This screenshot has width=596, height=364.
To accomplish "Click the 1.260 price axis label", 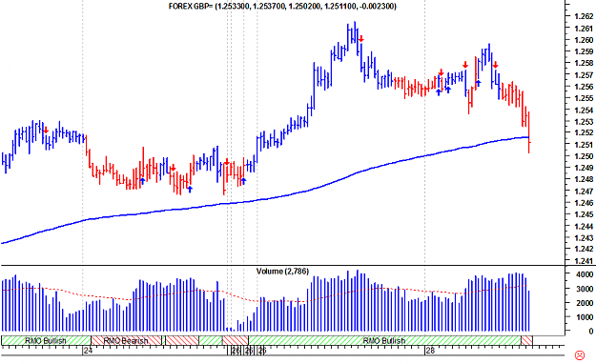I will coord(584,40).
